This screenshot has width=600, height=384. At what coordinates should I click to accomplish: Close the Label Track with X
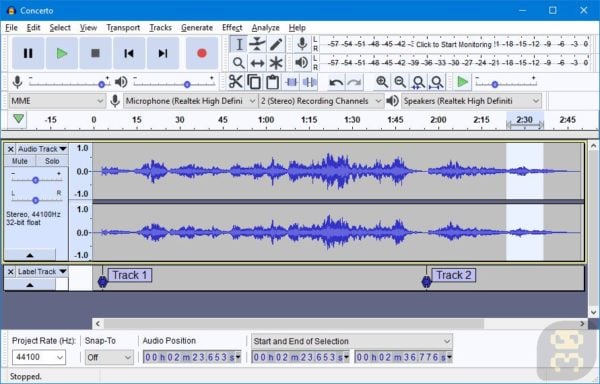(x=11, y=272)
